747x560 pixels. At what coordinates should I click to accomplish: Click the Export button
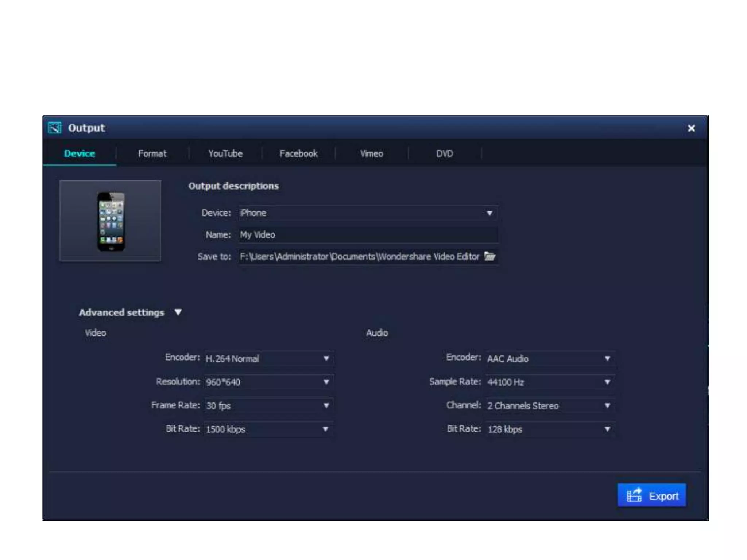tap(651, 495)
